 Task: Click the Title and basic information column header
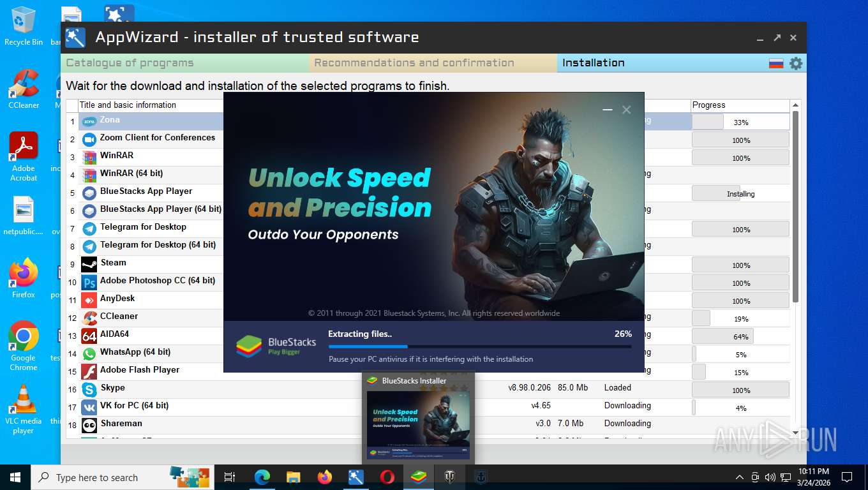pyautogui.click(x=128, y=105)
